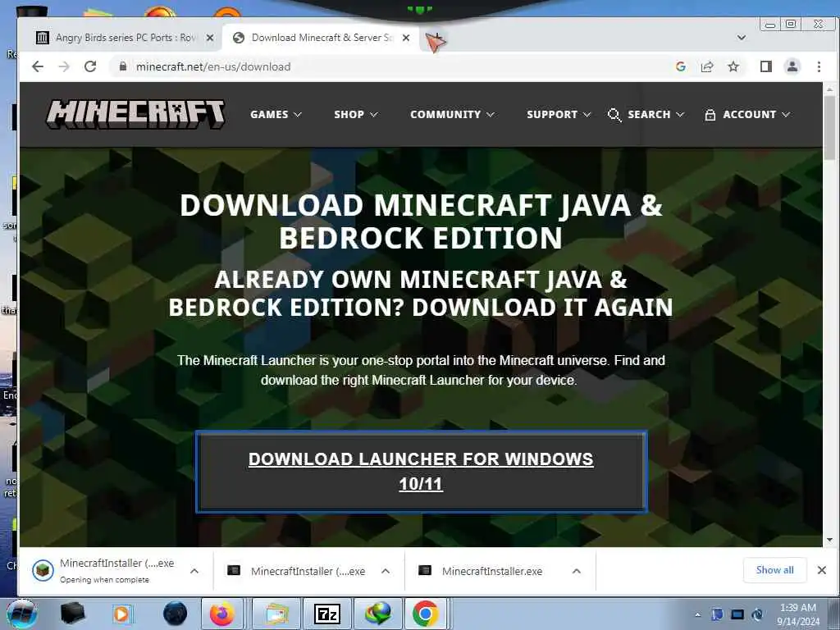Click the account lock icon in navbar
The width and height of the screenshot is (840, 630).
(x=710, y=115)
